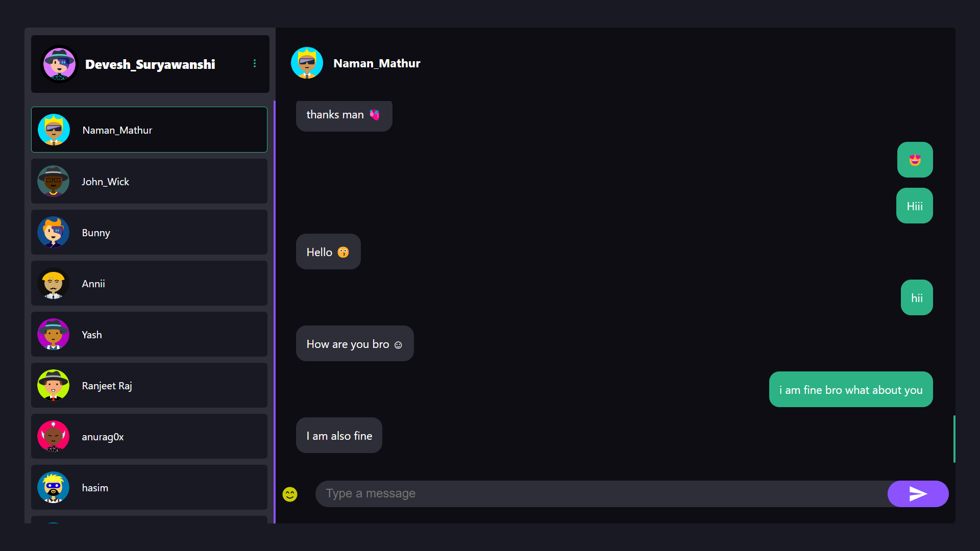Viewport: 980px width, 551px height.
Task: Select Naman_Mathur in the contact list
Action: (x=149, y=130)
